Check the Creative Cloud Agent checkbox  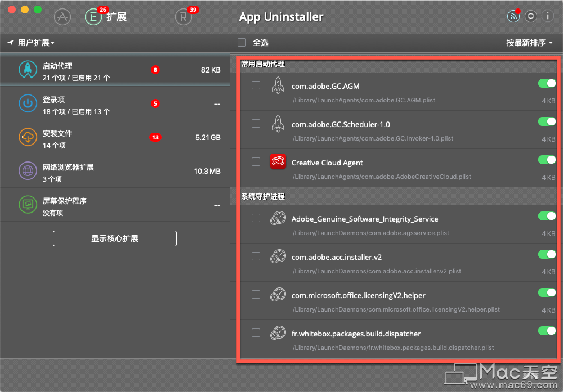tap(256, 162)
